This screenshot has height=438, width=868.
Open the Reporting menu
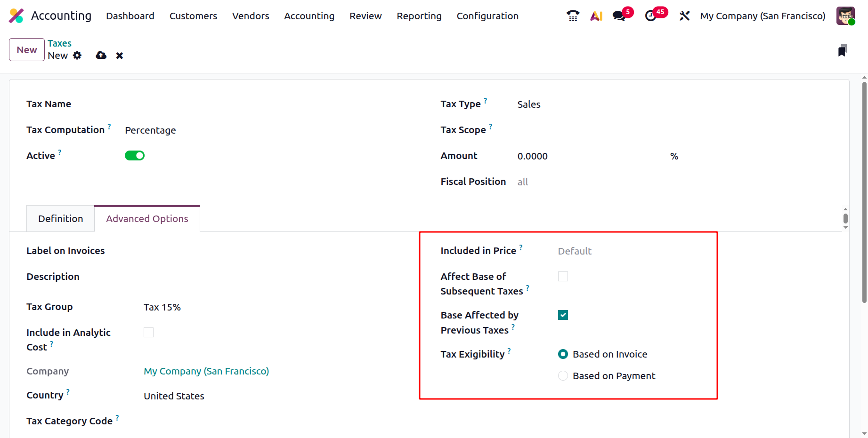(x=419, y=16)
